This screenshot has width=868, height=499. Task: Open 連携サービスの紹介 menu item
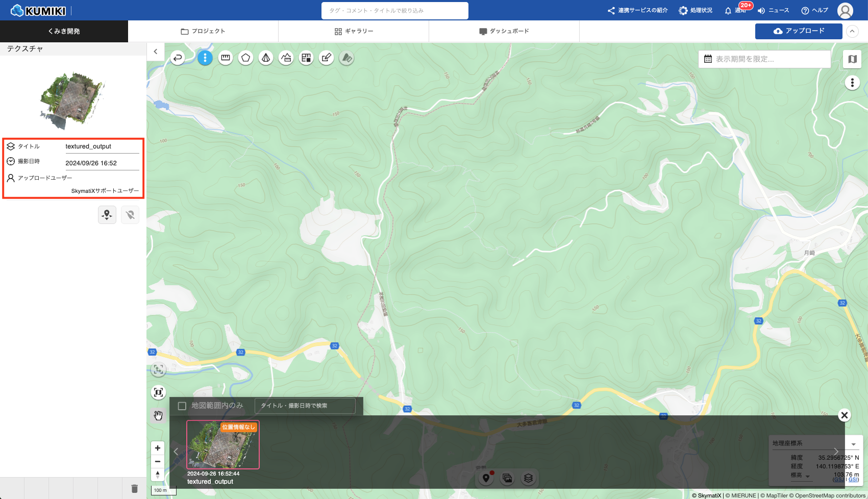tap(637, 10)
